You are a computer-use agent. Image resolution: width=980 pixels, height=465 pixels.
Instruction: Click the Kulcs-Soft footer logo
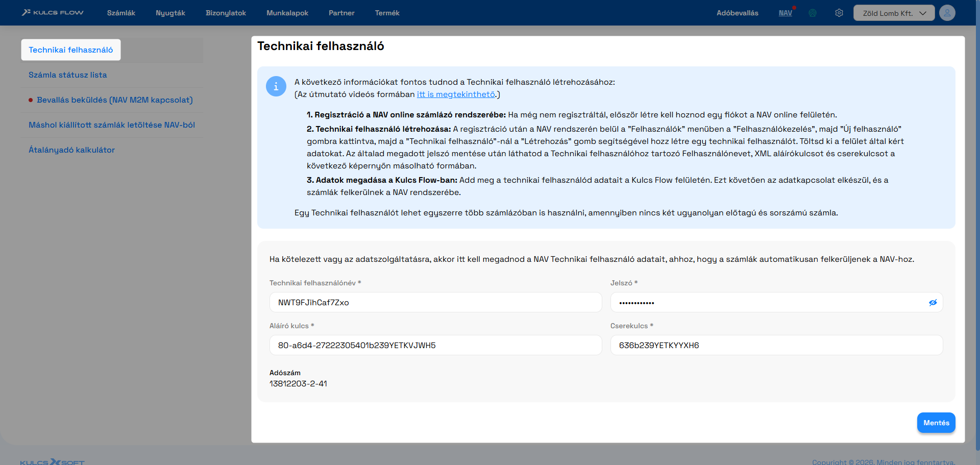[53, 461]
